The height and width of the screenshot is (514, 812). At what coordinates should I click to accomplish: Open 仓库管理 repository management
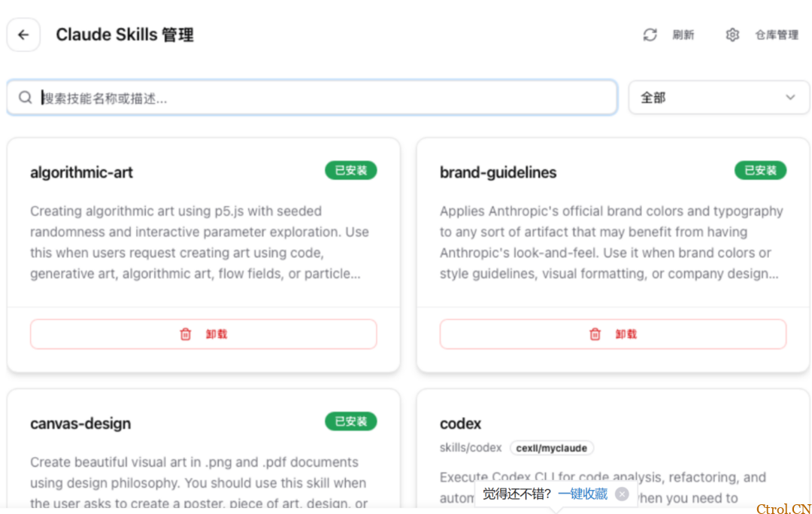pyautogui.click(x=776, y=35)
